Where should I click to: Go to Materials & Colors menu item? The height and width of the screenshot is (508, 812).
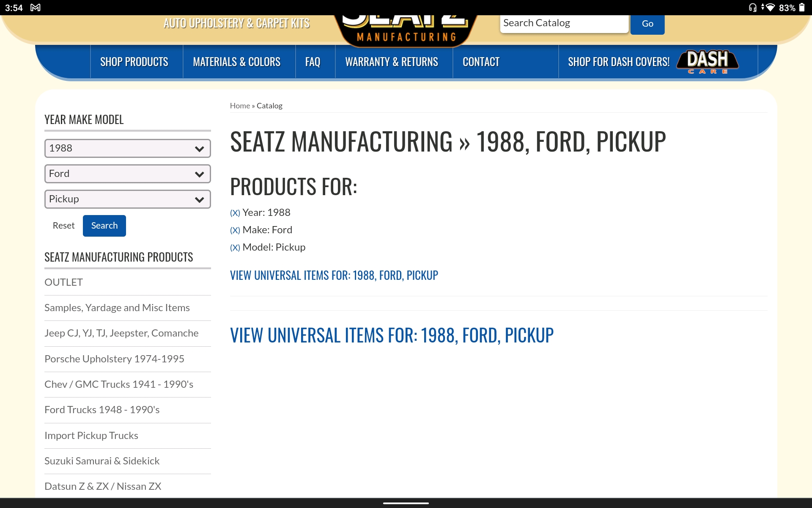point(236,62)
